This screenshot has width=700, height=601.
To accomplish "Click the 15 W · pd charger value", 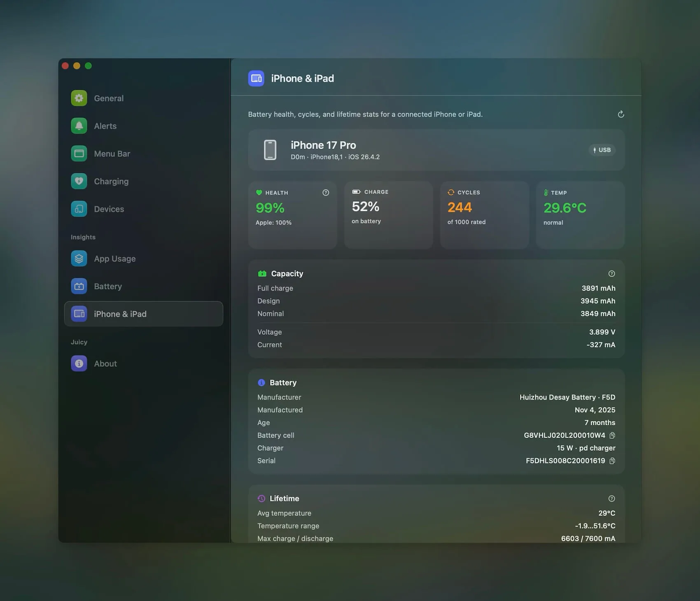I will click(x=586, y=448).
